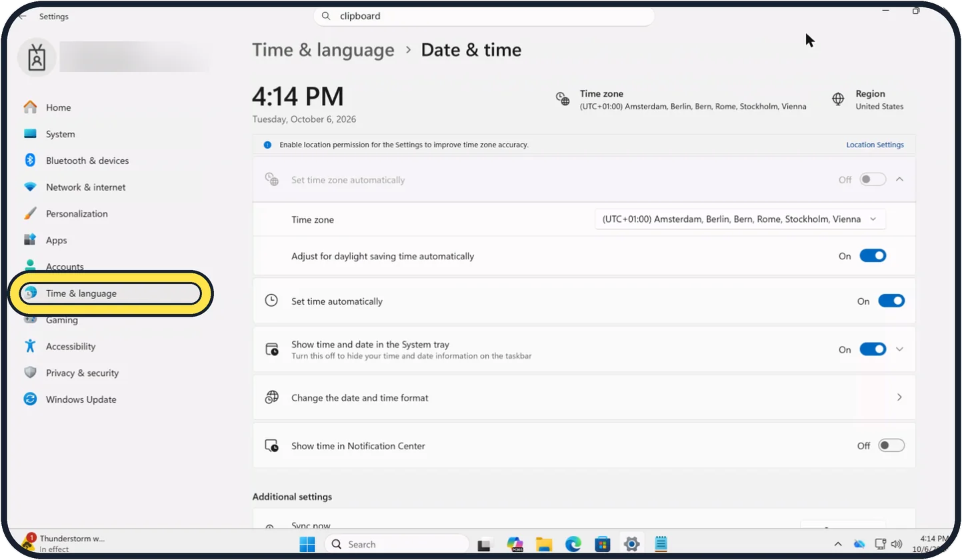
Task: Click the volume speaker tray icon
Action: [897, 544]
